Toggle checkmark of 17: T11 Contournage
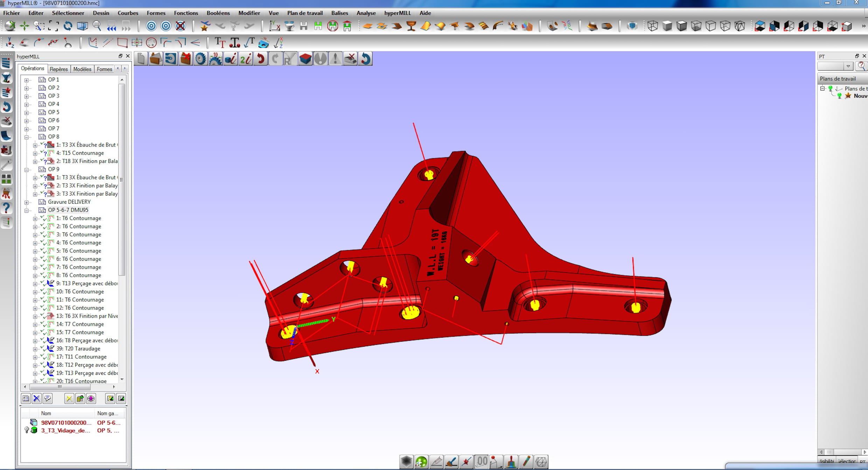 [x=43, y=357]
